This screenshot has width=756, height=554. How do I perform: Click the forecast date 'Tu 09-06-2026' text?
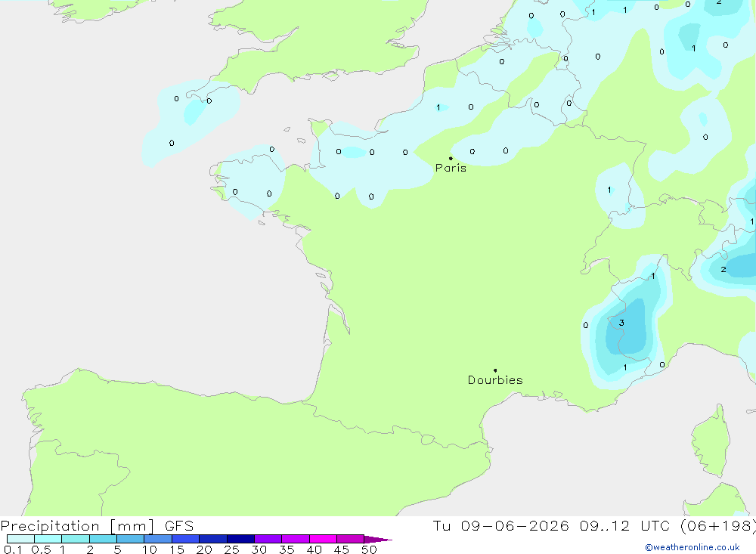pos(500,525)
